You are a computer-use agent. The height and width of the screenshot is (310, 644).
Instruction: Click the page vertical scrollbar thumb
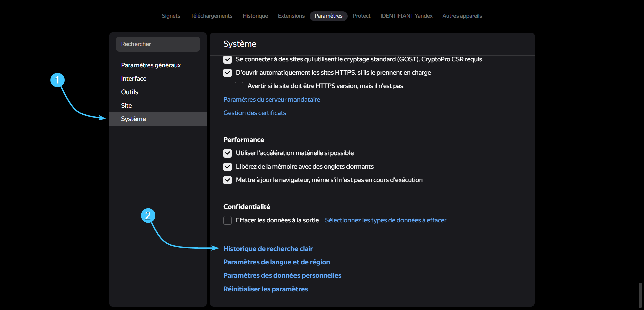pyautogui.click(x=640, y=295)
